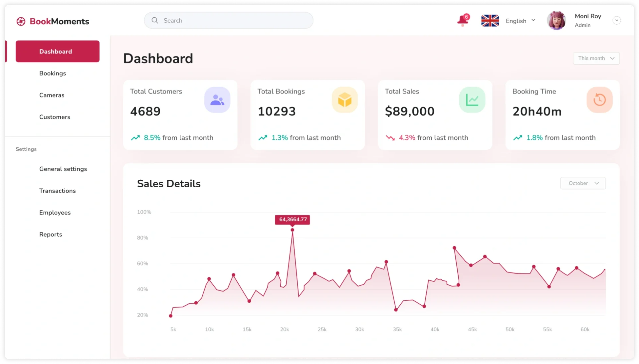Click the BookMoments shutter logo icon
Viewport: 639px width, 364px height.
21,21
